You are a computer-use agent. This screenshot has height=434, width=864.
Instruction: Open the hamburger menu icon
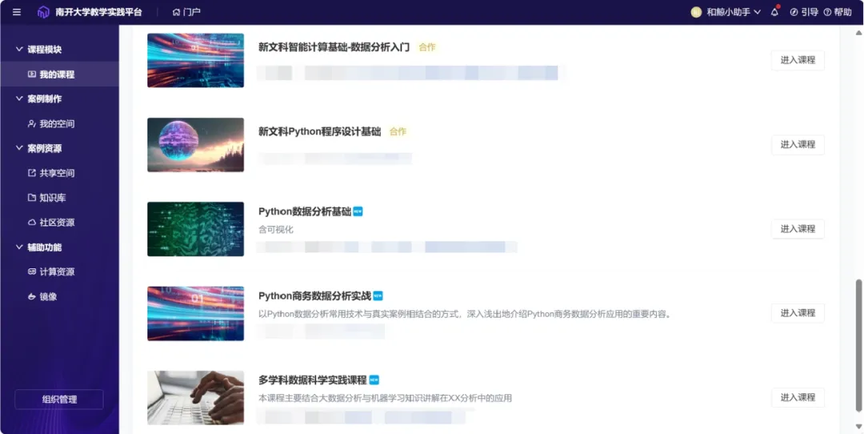[x=17, y=12]
